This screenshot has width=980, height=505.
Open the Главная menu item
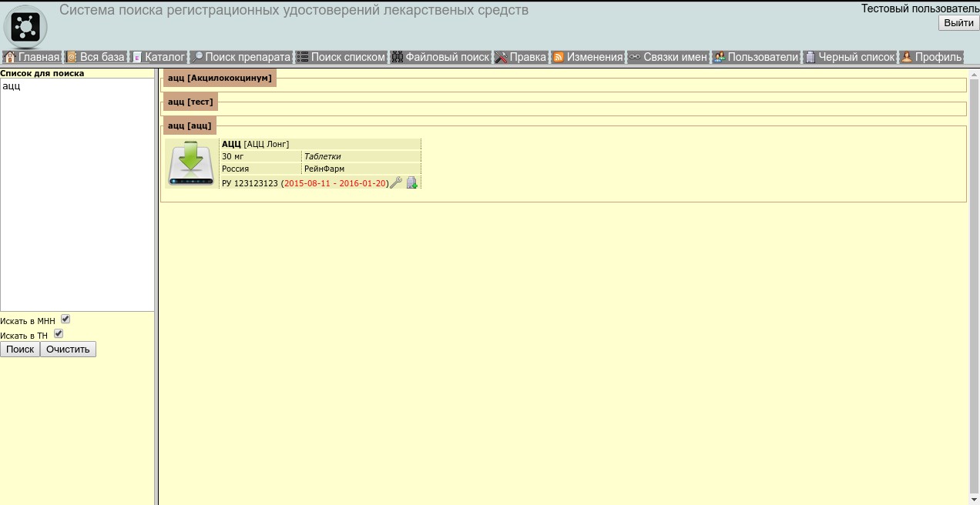pyautogui.click(x=32, y=57)
